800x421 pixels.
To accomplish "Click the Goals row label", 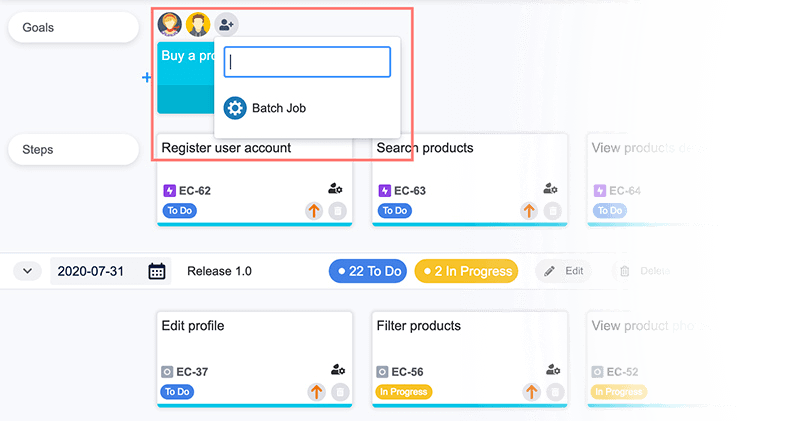I will (x=73, y=28).
